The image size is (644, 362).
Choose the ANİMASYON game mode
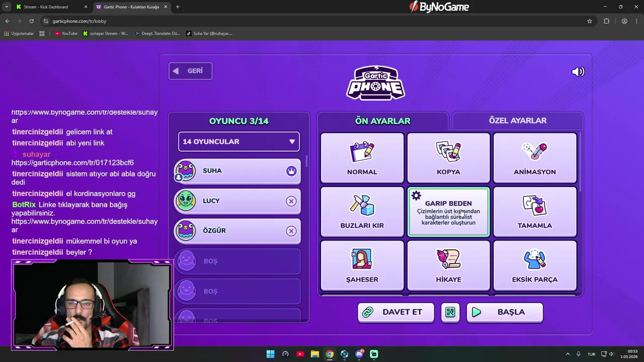(x=535, y=157)
